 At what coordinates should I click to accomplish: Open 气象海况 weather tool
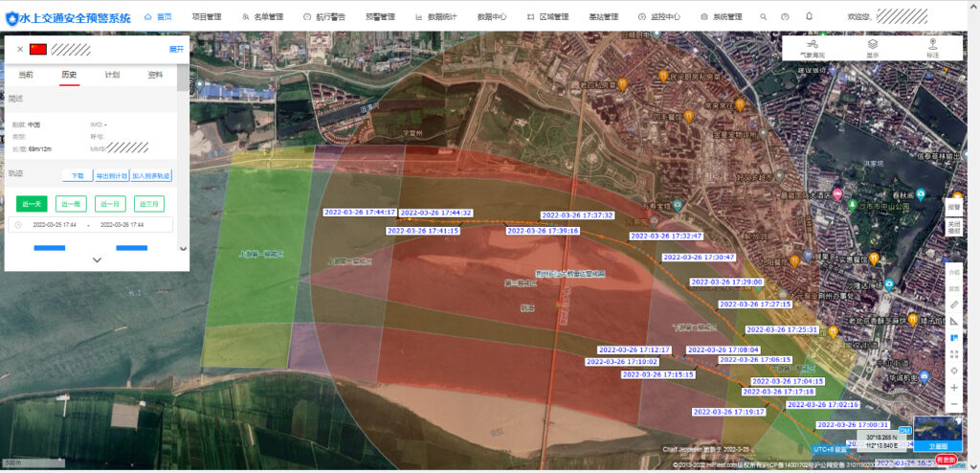[x=813, y=48]
